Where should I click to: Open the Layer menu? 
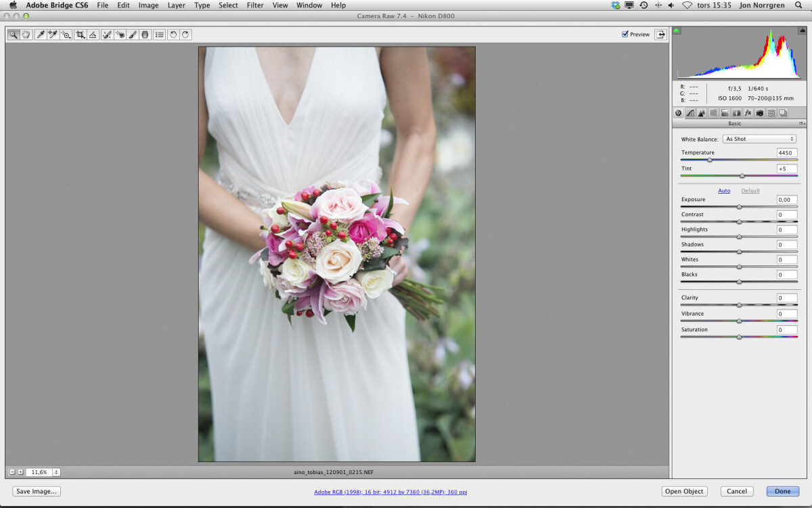coord(177,5)
